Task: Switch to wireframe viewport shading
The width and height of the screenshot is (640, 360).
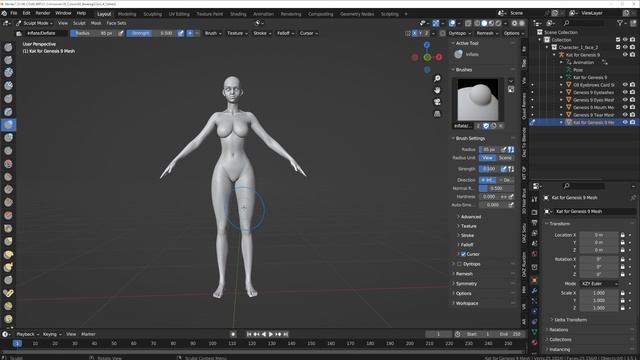Action: click(477, 23)
